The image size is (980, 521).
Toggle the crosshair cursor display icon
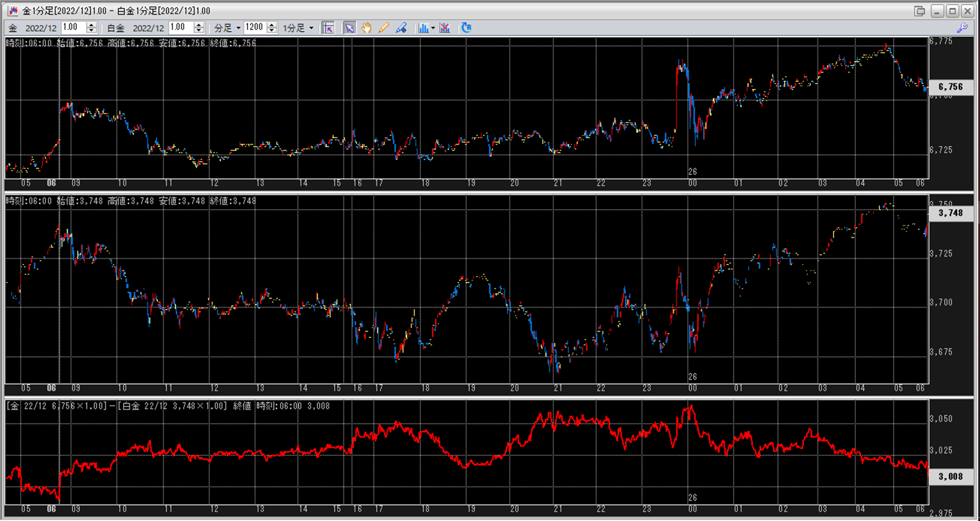[x=328, y=28]
